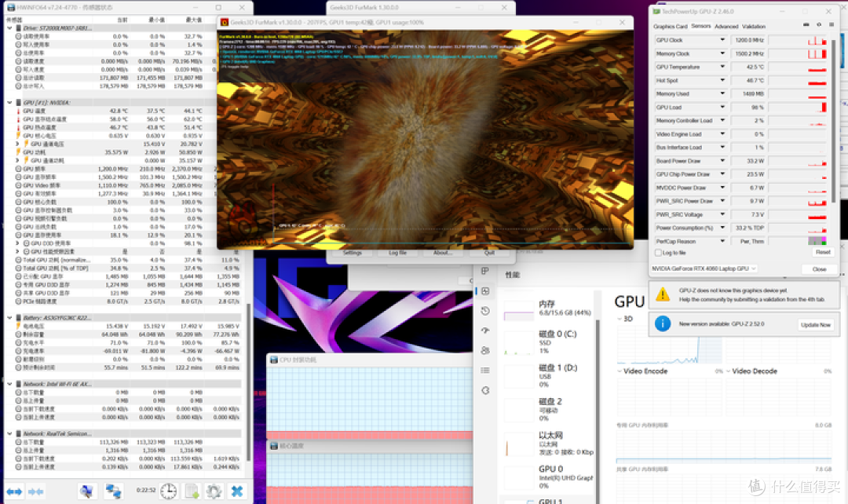Open Task Manager Details list icon
This screenshot has width=848, height=504.
[485, 371]
